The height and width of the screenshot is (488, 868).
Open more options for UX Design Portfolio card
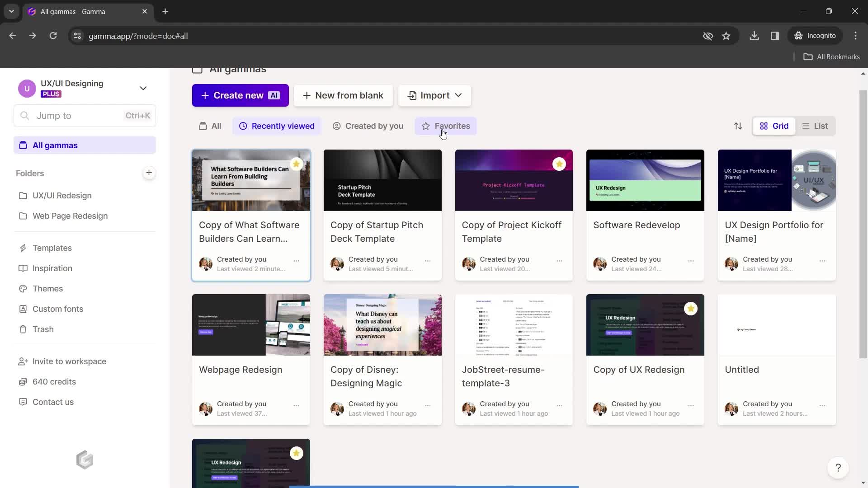[x=822, y=261]
